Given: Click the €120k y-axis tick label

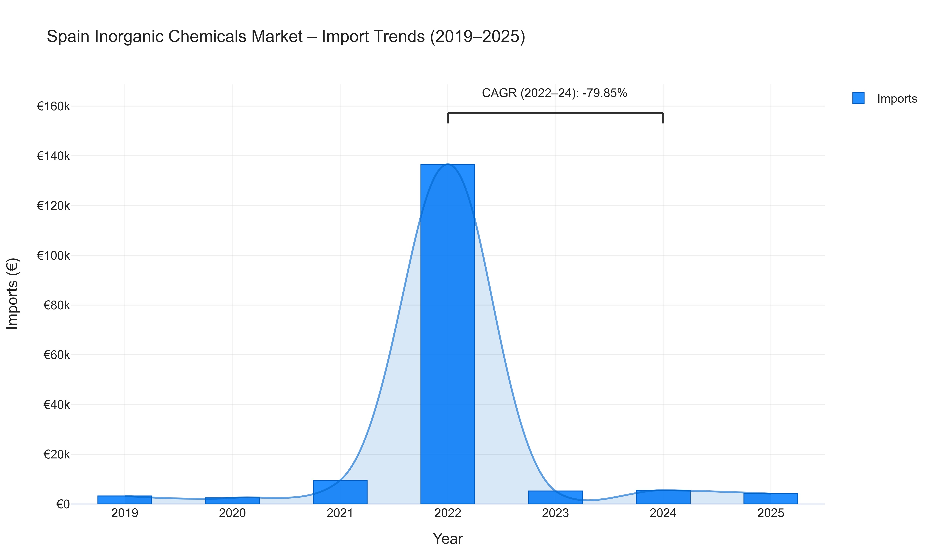Looking at the screenshot, I should 53,206.
